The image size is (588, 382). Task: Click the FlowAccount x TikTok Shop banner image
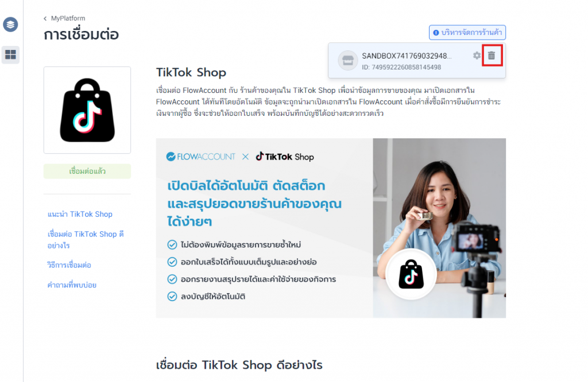click(x=331, y=228)
